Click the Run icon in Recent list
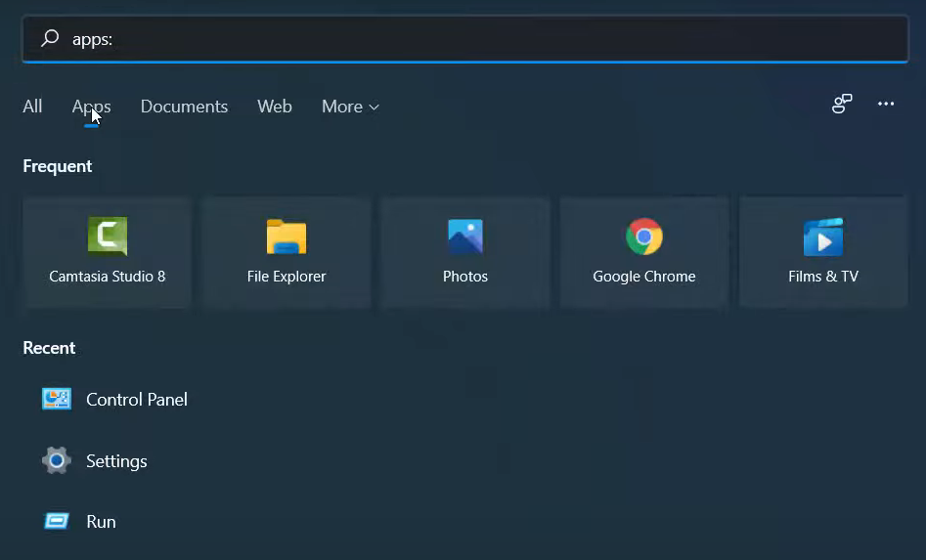The width and height of the screenshot is (926, 560). [57, 522]
